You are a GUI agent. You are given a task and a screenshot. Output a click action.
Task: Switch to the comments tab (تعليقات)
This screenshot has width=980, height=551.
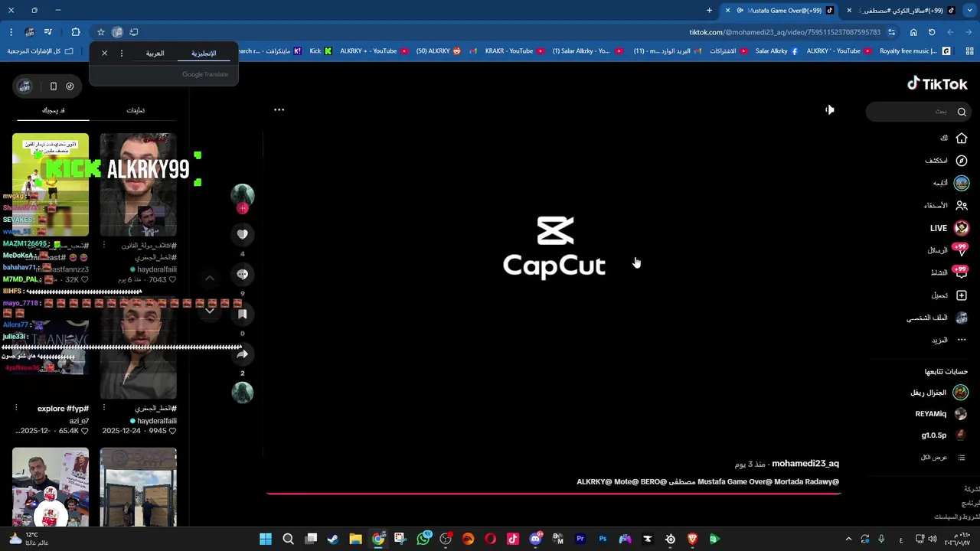click(x=136, y=110)
